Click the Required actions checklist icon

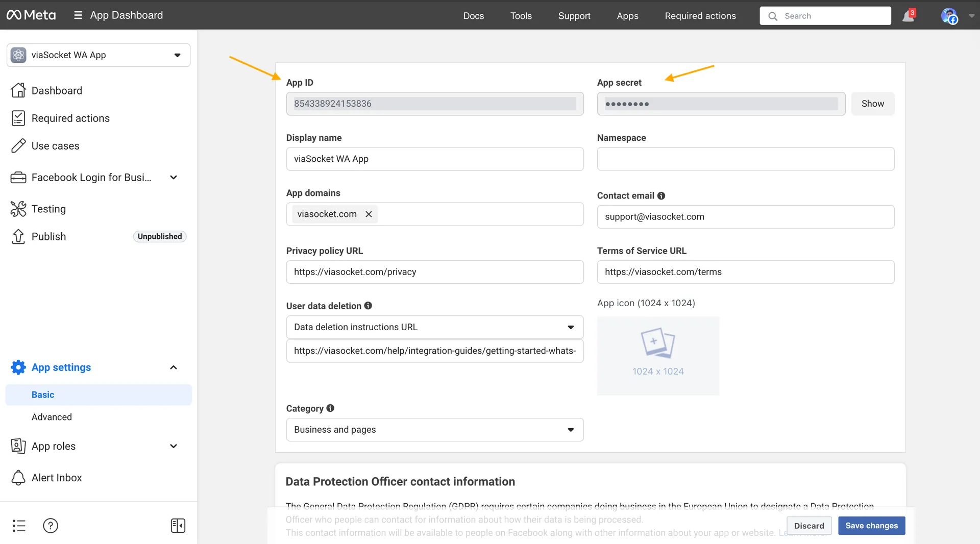[x=18, y=118]
